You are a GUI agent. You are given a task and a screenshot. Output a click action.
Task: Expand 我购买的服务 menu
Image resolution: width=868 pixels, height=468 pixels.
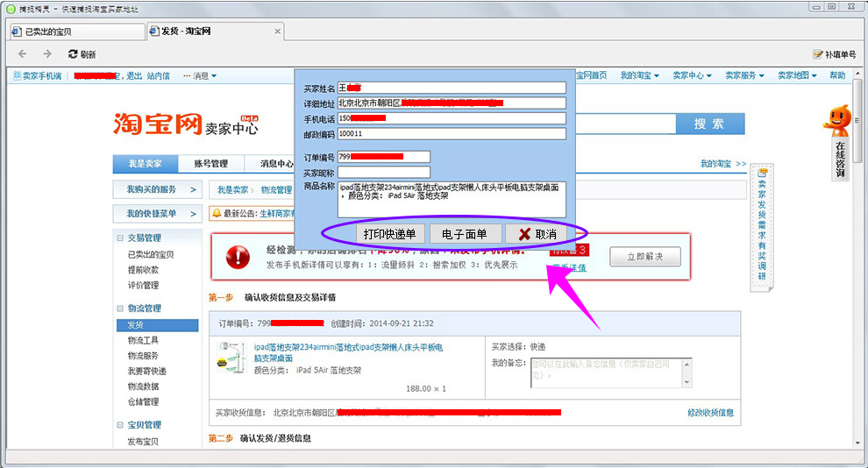pos(157,189)
